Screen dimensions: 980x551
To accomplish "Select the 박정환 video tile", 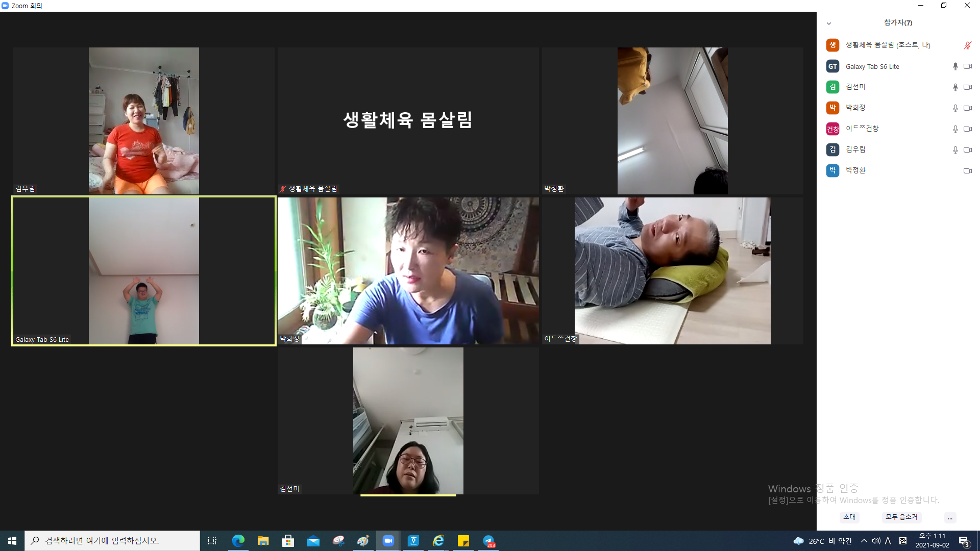I will tap(673, 121).
